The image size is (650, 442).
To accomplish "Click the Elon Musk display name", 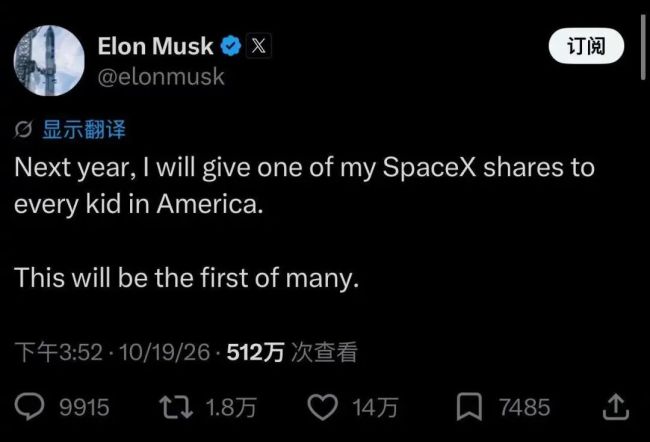I will coord(155,46).
